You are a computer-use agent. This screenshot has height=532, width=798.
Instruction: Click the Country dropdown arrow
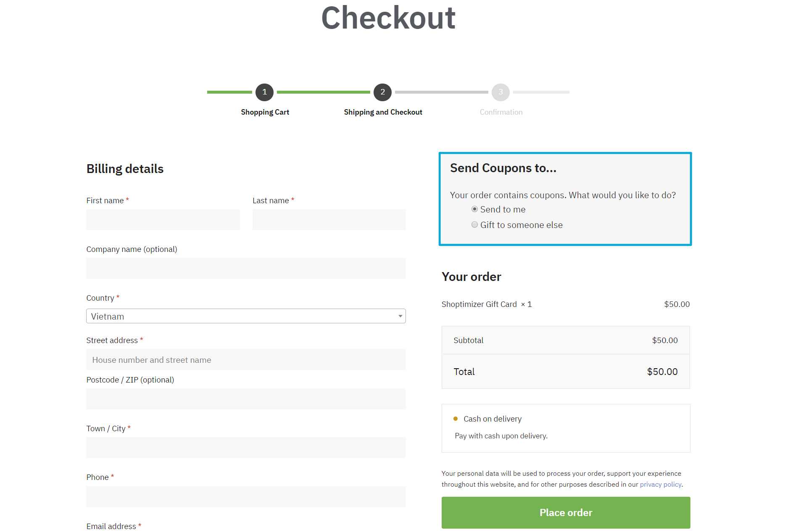pyautogui.click(x=400, y=316)
